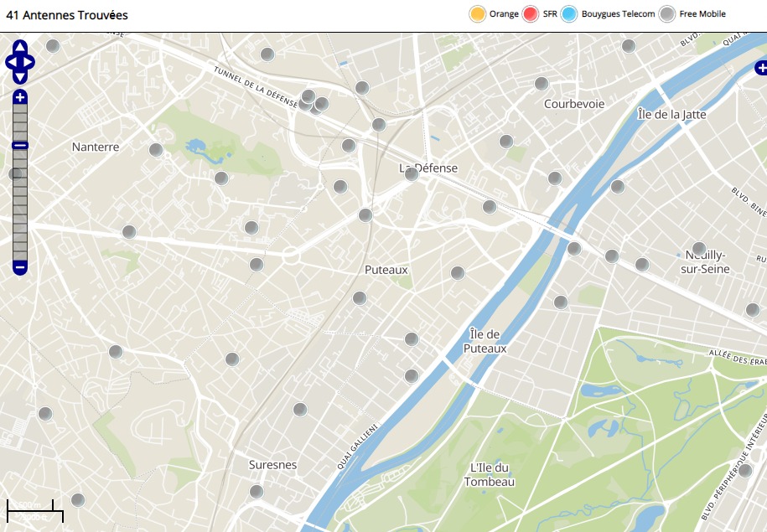
Task: Toggle the Orange operator filter circle
Action: tap(478, 14)
